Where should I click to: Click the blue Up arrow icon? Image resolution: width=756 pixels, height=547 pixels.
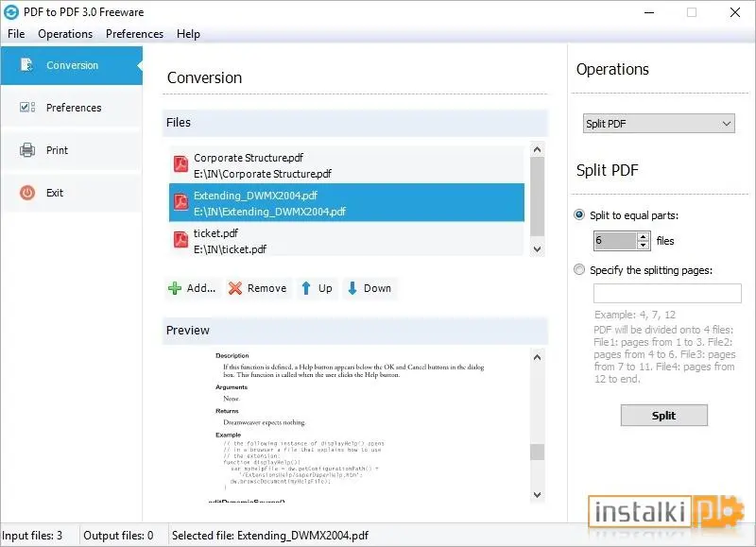tap(305, 288)
